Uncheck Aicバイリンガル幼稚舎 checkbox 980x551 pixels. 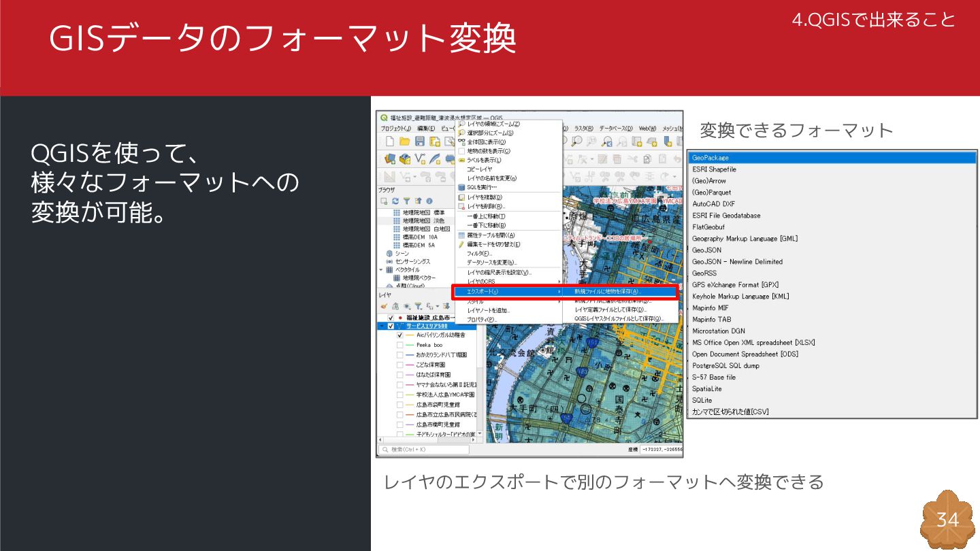pyautogui.click(x=400, y=335)
